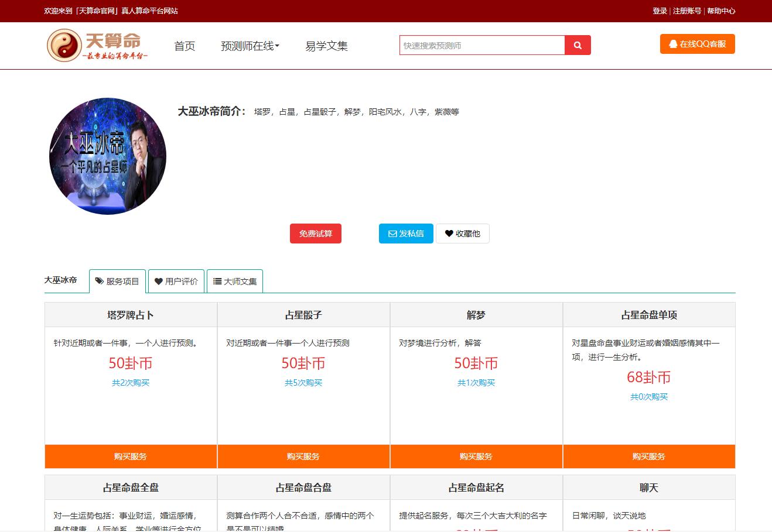The image size is (772, 532).
Task: Click the red 免费试算 button
Action: pos(316,234)
